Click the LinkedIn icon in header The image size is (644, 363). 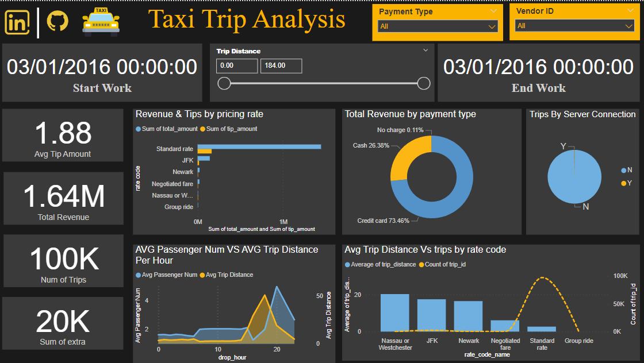click(18, 22)
